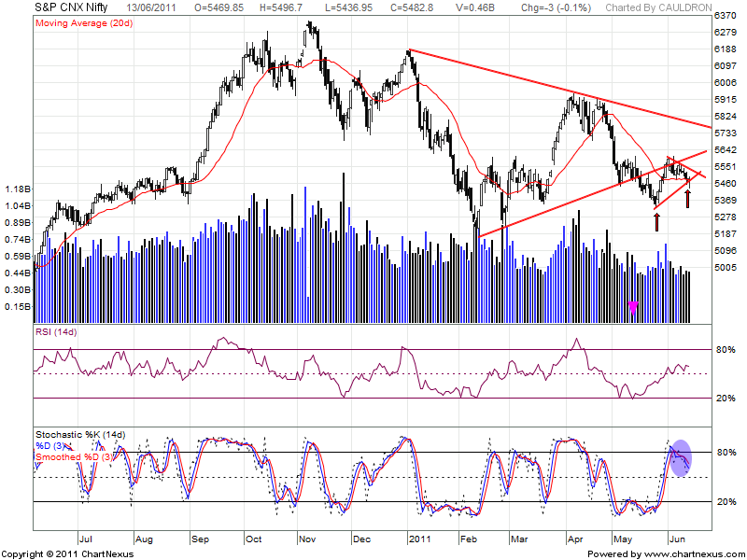
Task: Click the pink heart marker on volume bars
Action: 633,306
